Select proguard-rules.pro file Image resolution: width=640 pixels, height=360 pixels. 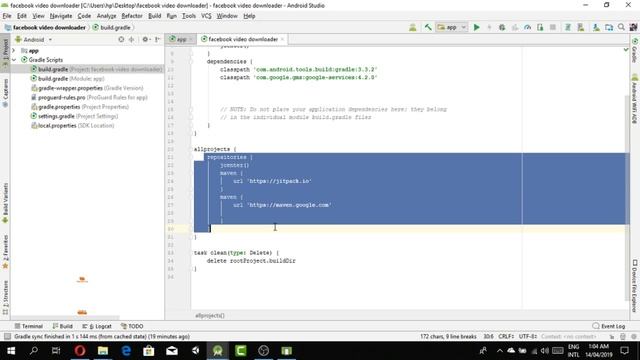coord(89,98)
